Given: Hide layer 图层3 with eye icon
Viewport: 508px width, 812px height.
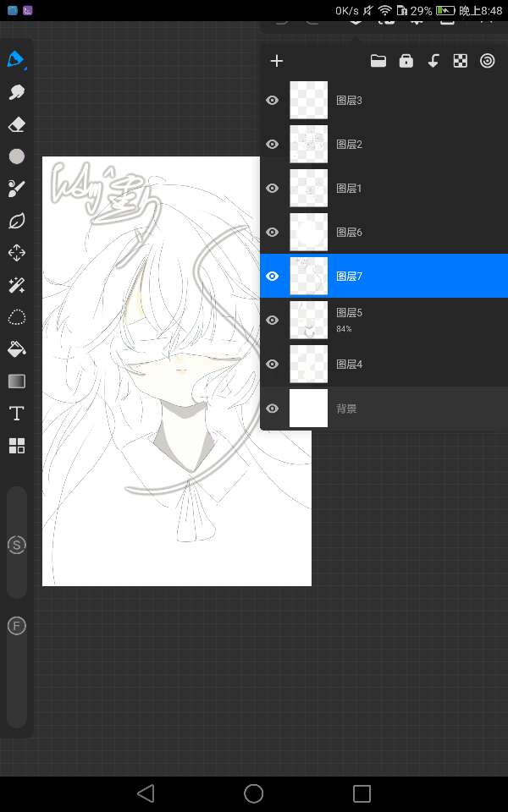Looking at the screenshot, I should coord(272,100).
